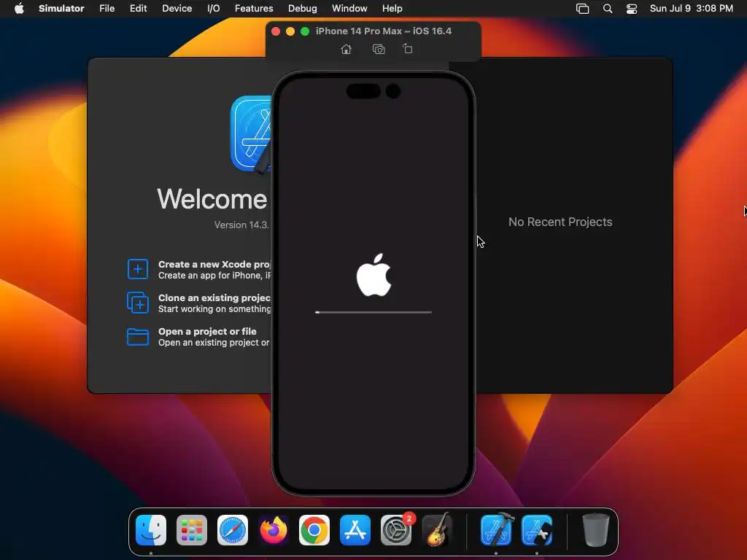
Task: Open Launchpad from the Dock
Action: pyautogui.click(x=192, y=530)
